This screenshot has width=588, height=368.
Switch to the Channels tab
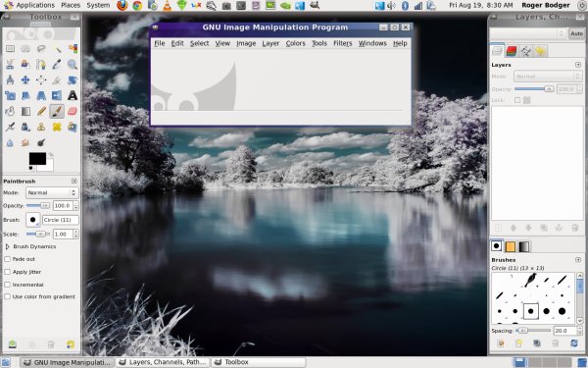coord(512,51)
